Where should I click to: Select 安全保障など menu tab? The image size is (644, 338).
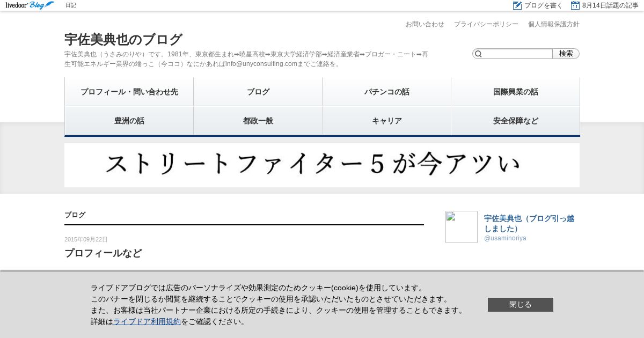tap(515, 121)
